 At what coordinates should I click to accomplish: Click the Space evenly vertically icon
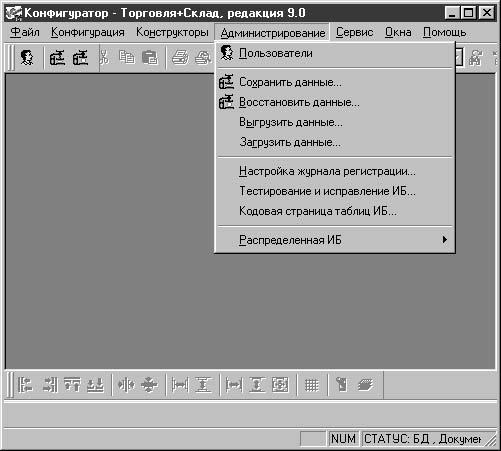203,385
